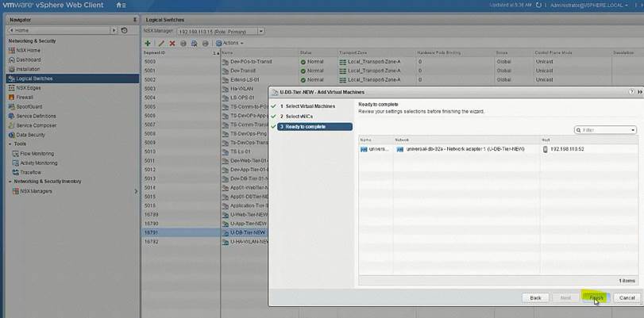The image size is (644, 318).
Task: Go to Select Virtual Machines step
Action: click(310, 105)
